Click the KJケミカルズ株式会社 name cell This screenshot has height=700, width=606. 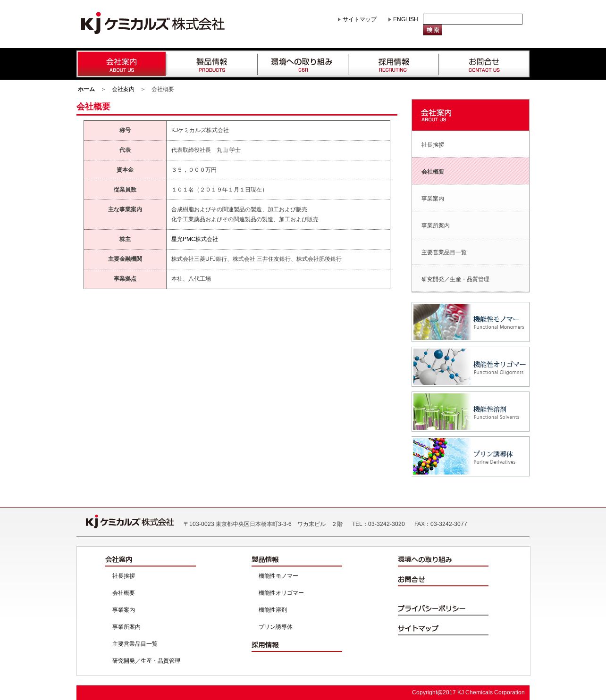point(278,130)
